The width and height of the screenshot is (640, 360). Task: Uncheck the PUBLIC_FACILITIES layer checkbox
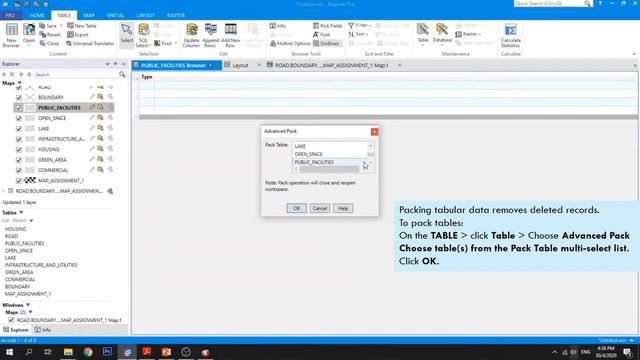pyautogui.click(x=19, y=108)
